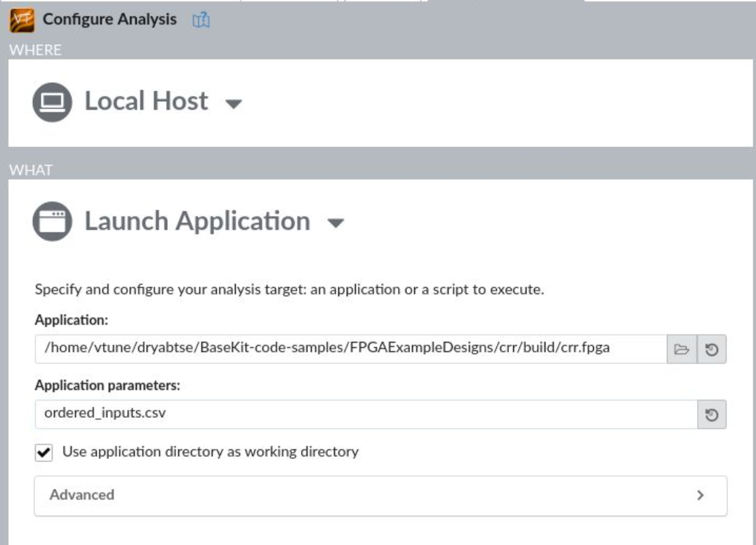Click the Launch Application window icon
The width and height of the screenshot is (756, 545).
[x=51, y=222]
